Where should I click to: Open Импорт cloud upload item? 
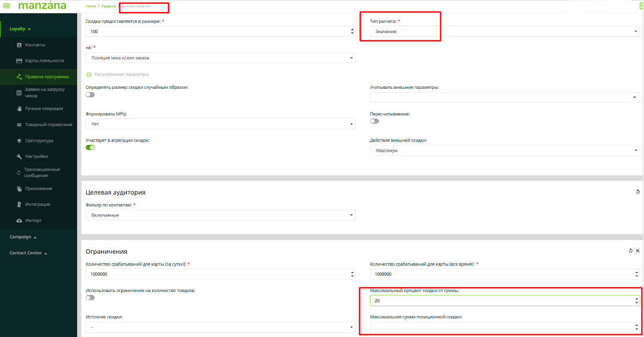[33, 220]
